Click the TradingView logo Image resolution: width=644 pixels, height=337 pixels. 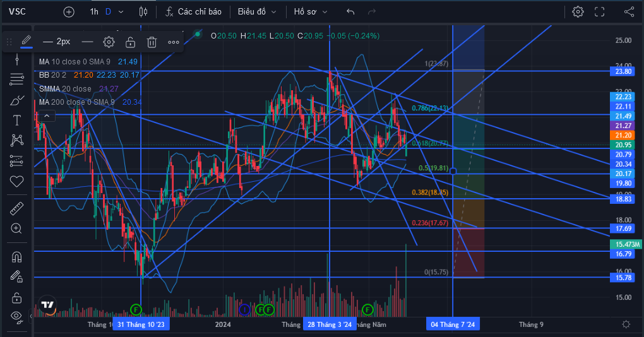click(47, 305)
